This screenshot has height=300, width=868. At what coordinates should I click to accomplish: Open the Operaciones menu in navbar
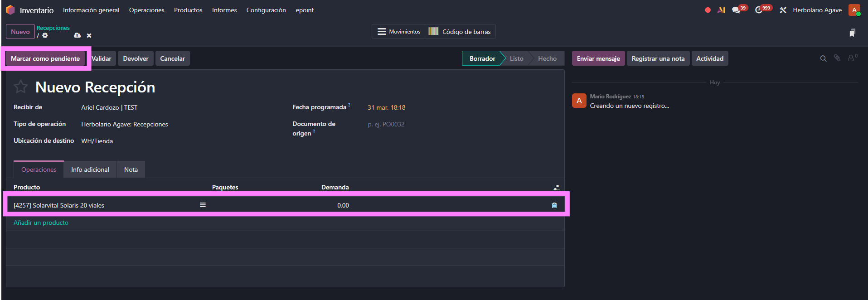click(146, 10)
